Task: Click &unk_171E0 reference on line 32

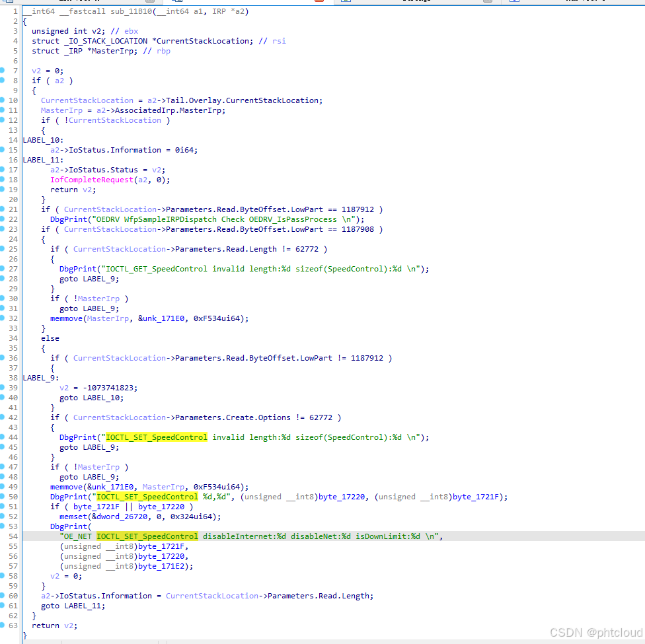Action: click(x=161, y=318)
